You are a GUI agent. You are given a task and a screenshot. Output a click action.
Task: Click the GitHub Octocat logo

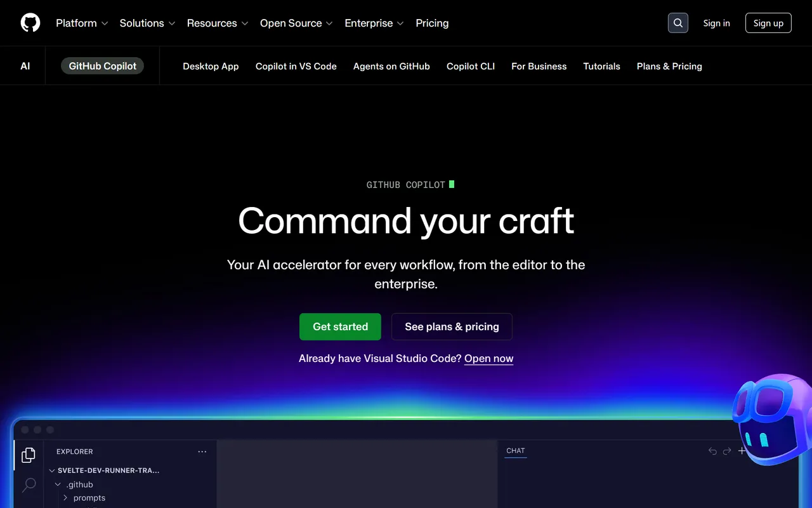[x=30, y=23]
